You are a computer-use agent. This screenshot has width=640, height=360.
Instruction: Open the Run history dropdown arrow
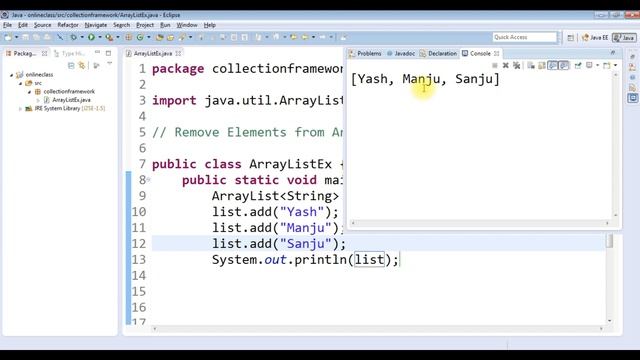(x=100, y=37)
